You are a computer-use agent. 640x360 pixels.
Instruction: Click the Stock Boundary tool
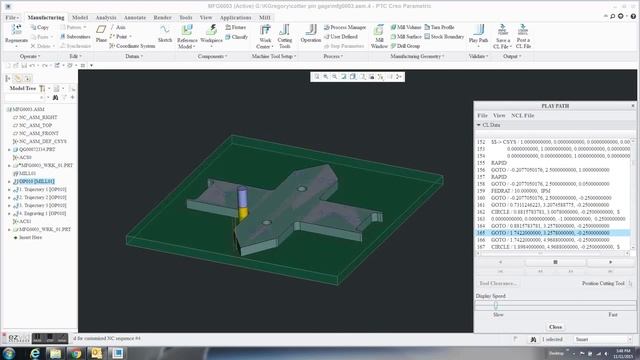click(444, 37)
